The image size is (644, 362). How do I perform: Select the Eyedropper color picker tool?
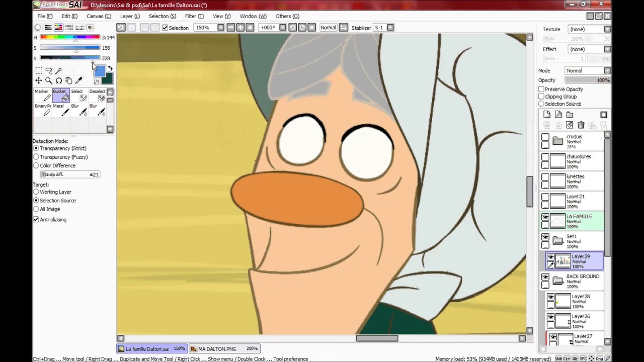[x=79, y=80]
